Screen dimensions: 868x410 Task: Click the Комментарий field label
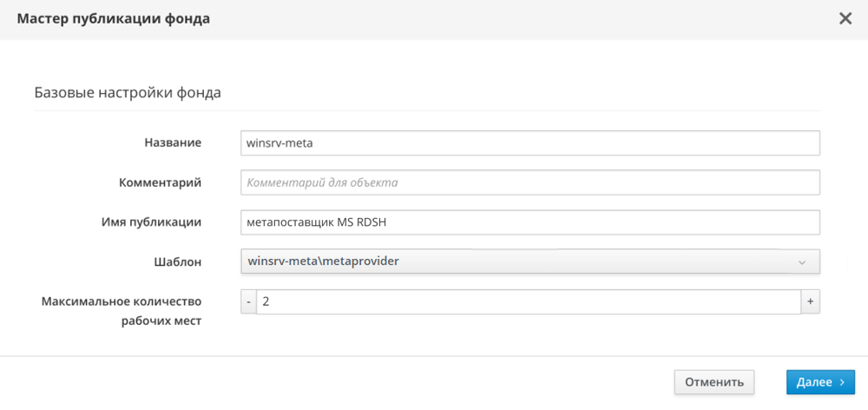160,182
